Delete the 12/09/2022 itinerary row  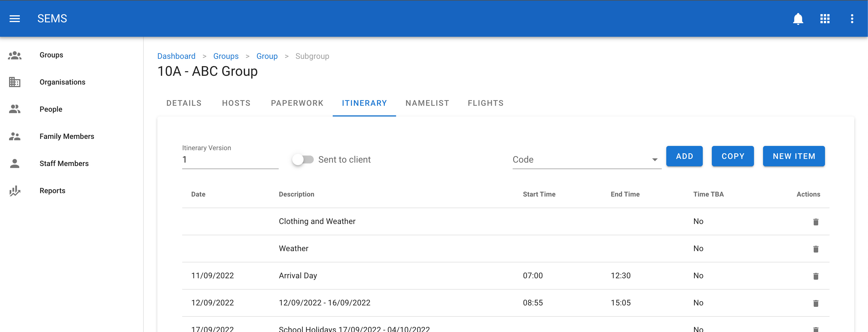click(815, 303)
